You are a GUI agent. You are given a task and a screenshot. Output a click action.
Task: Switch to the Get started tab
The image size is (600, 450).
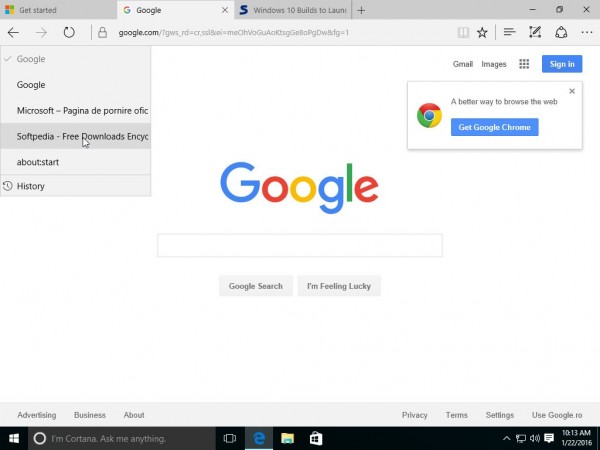click(x=57, y=10)
